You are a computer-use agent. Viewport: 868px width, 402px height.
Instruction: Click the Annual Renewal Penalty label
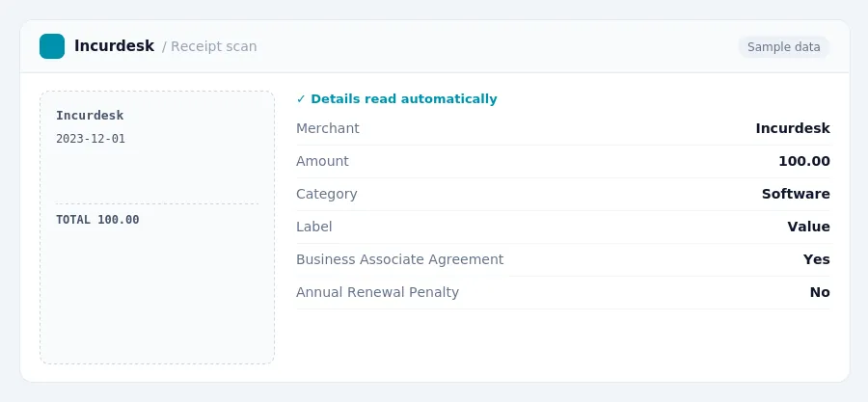(377, 292)
